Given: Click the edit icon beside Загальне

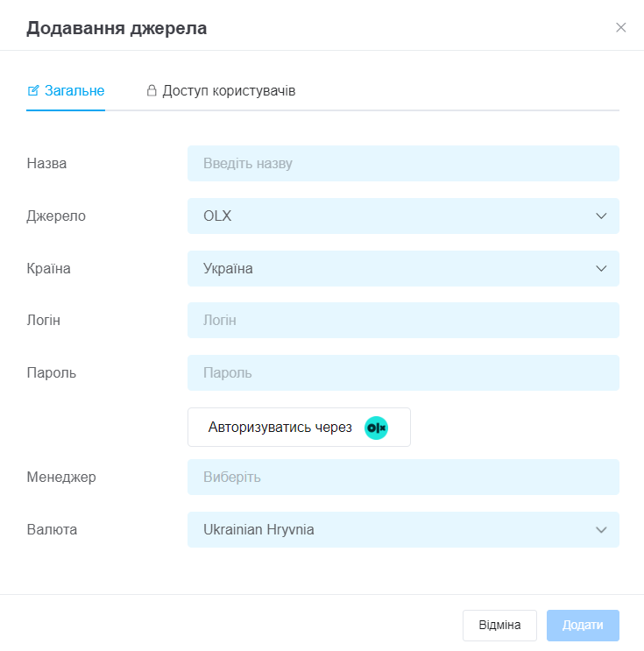Looking at the screenshot, I should (x=33, y=90).
